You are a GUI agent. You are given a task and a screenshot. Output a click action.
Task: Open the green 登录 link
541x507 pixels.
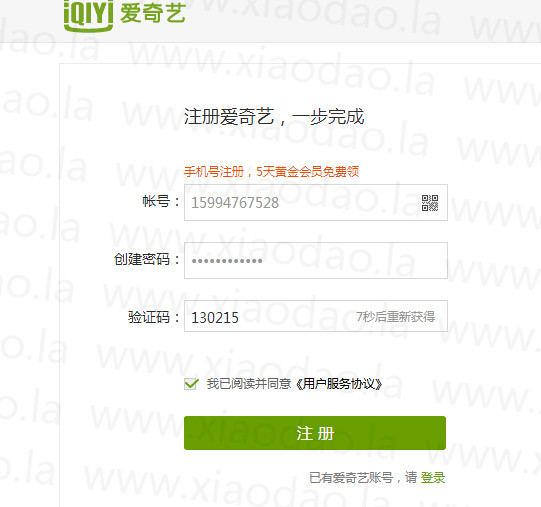coord(433,478)
